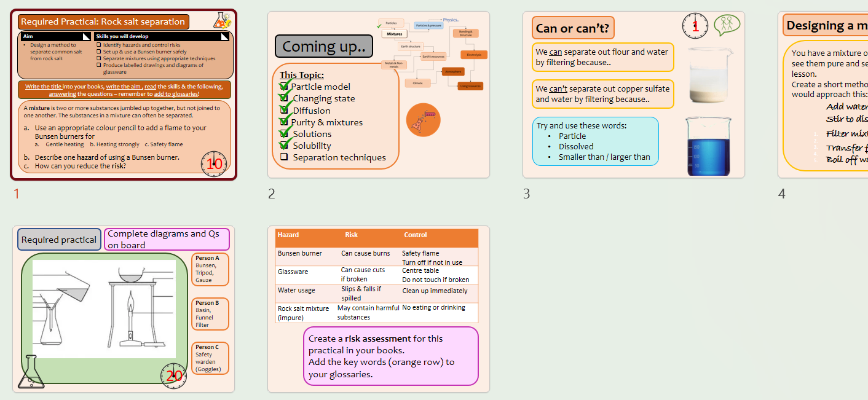
Task: Click the orange circular flask icon on Coming up slide
Action: coord(424,119)
